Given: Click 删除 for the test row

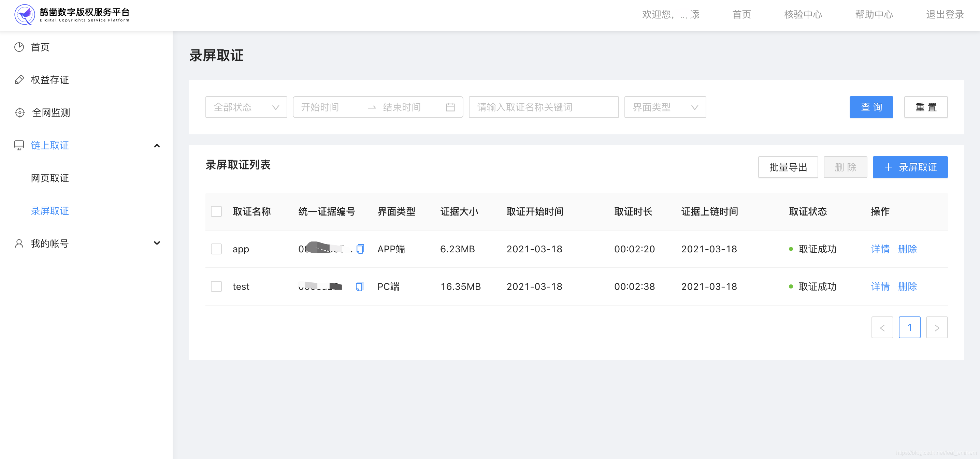Looking at the screenshot, I should pyautogui.click(x=907, y=286).
